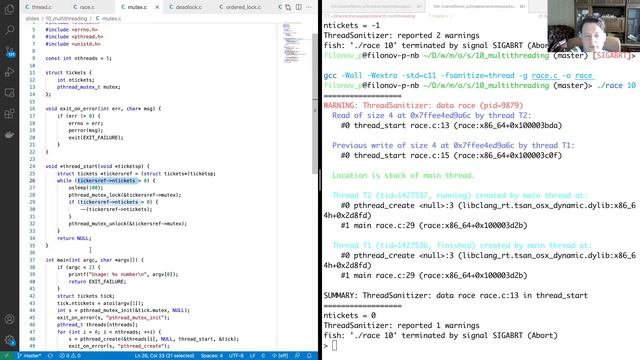The width and height of the screenshot is (640, 360).
Task: Open the Accounts menu icon
Action: tap(9, 319)
